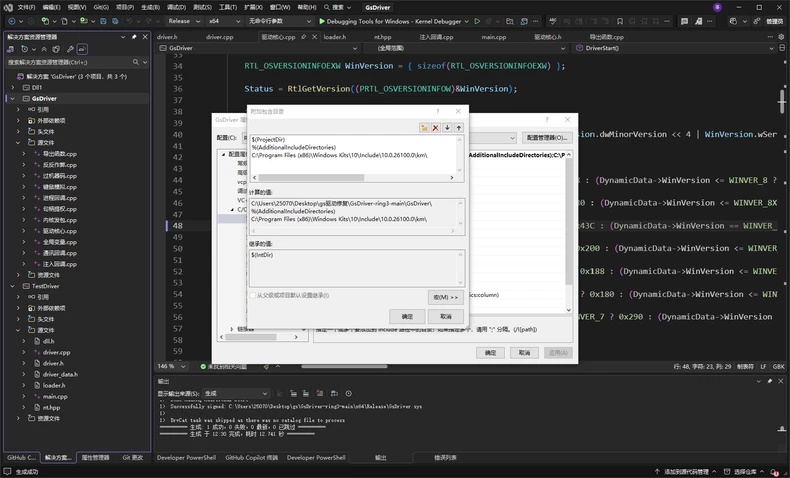Click the Configuration Manager button in properties dialog
Image resolution: width=790 pixels, height=478 pixels.
coord(547,138)
